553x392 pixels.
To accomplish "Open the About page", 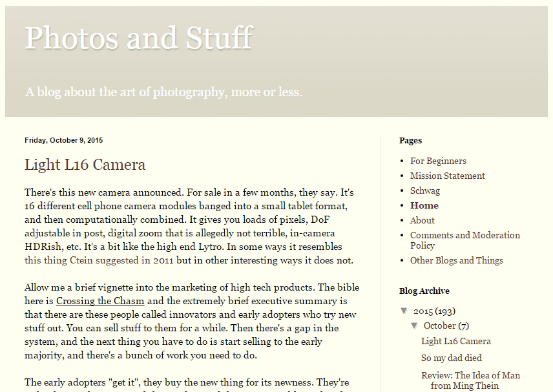I will point(422,220).
